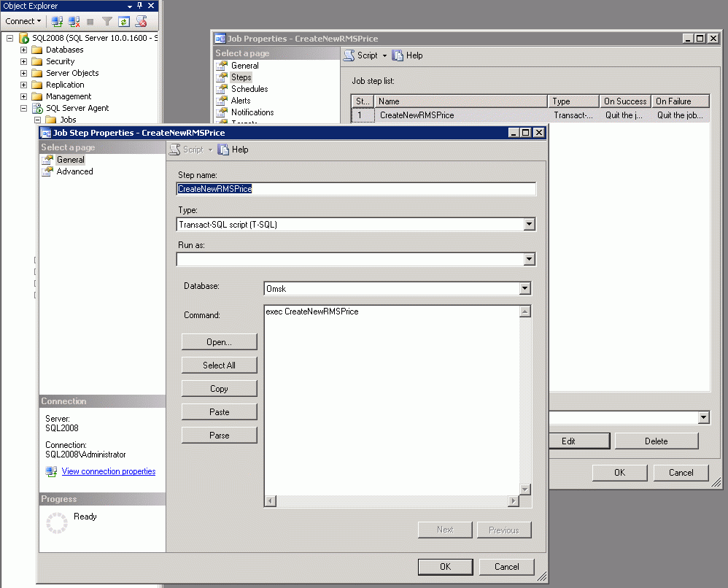Click the SQL2008 server icon in tree
Screen dimensions: 728x588
click(x=23, y=38)
